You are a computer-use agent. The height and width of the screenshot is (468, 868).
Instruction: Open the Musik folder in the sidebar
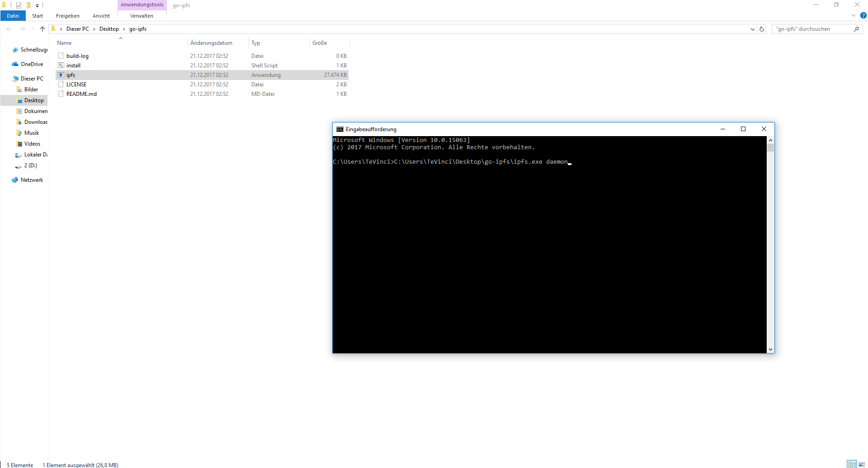30,132
